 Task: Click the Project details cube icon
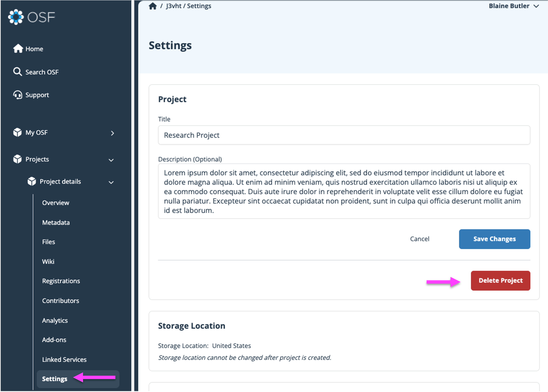point(32,181)
